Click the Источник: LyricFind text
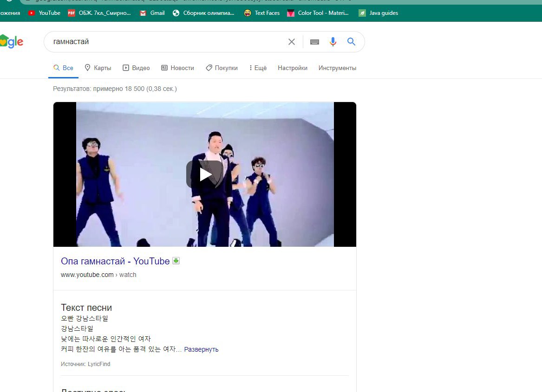The height and width of the screenshot is (392, 542). pos(85,364)
